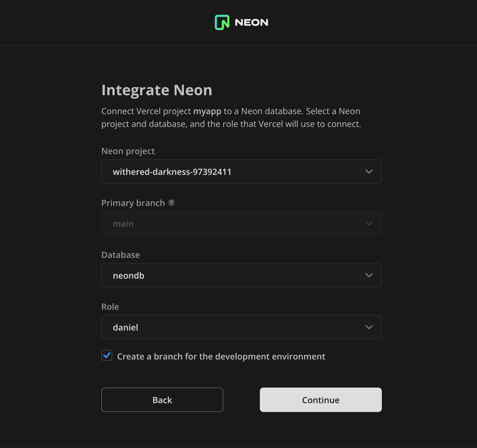Click the Neon project label
Image resolution: width=477 pixels, height=448 pixels.
[128, 151]
